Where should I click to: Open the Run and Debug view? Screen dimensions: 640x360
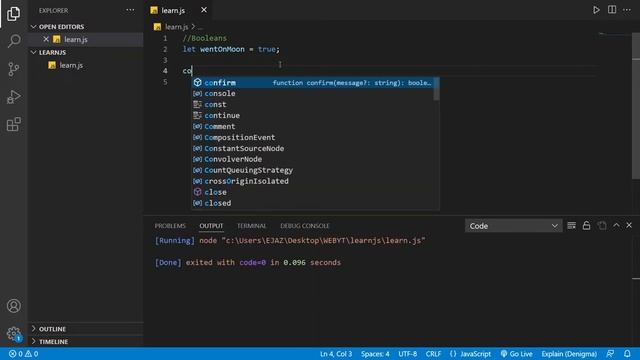tap(13, 97)
